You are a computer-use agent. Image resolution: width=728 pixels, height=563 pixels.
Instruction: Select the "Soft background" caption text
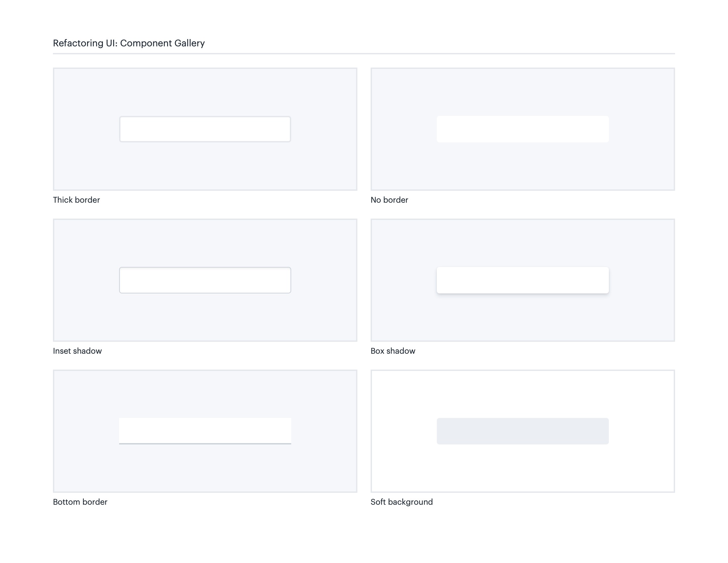pos(401,502)
